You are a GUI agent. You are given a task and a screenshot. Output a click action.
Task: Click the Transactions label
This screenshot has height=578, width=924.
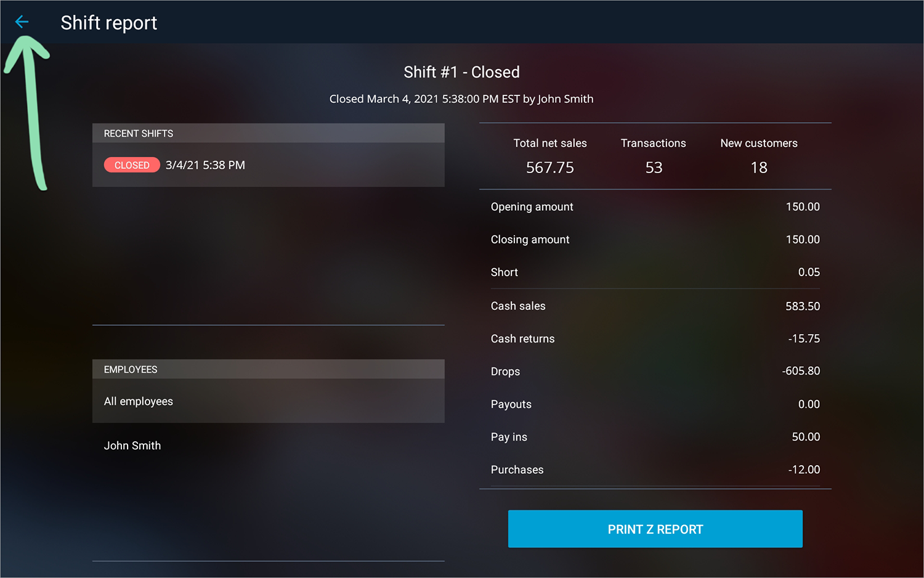click(x=654, y=143)
